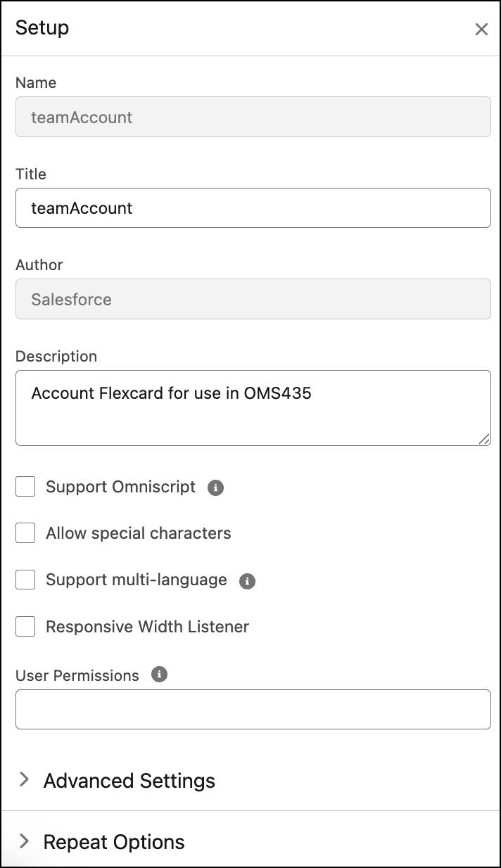Close the Setup panel
501x868 pixels.
[x=481, y=30]
